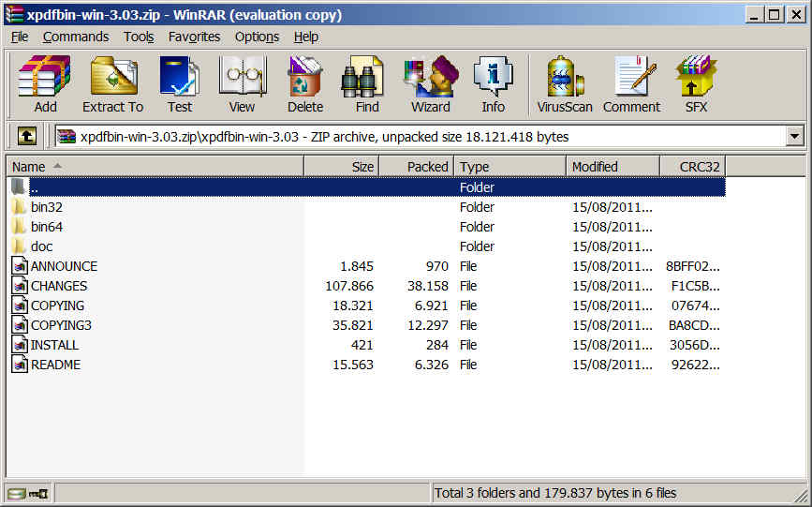
Task: Expand the archive path dropdown
Action: 795,137
